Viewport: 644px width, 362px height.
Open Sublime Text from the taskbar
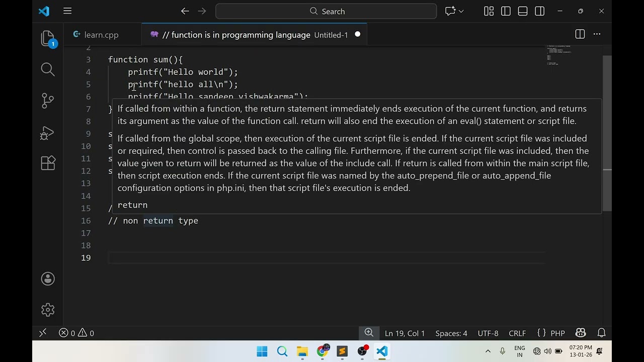342,351
